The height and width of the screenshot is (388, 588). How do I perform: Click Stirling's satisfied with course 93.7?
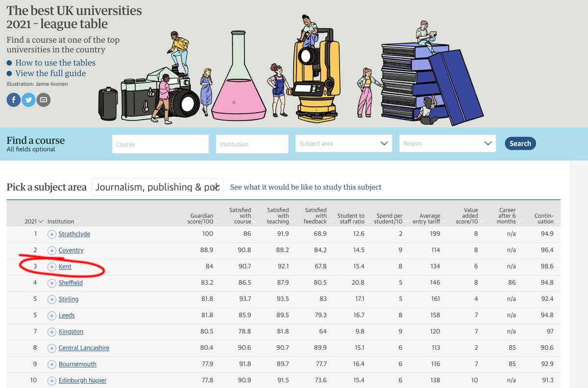(244, 299)
